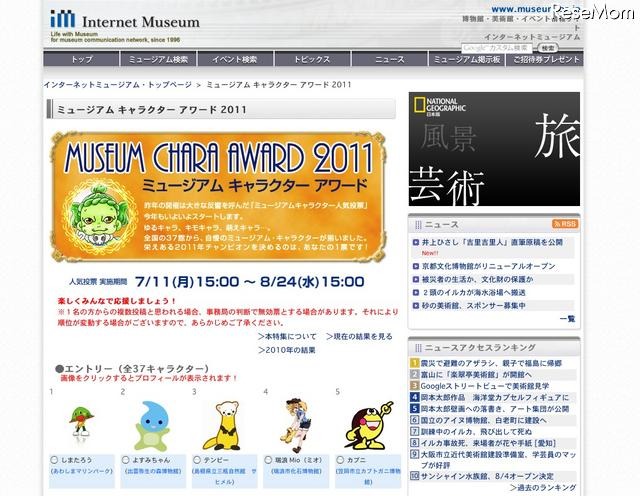Viewport: 640px width, 496px height.
Task: Open ご招待券プレゼント navigation tab
Action: click(545, 59)
